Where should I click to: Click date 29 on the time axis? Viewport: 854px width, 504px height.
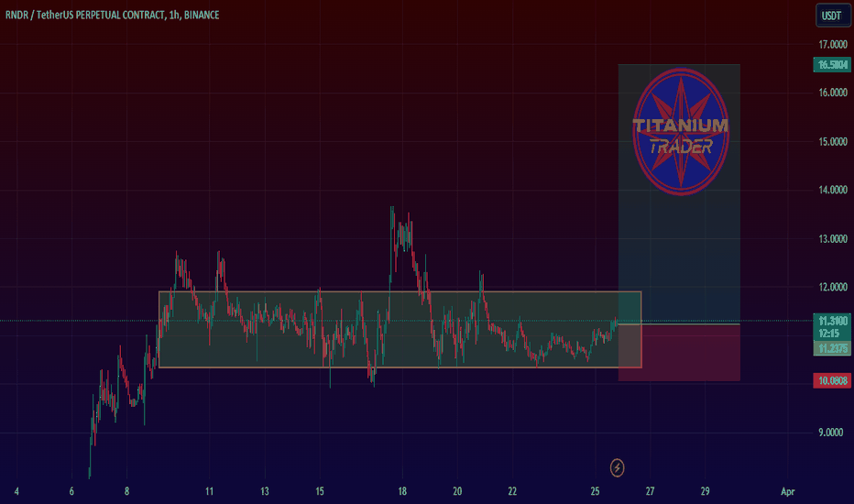point(705,491)
